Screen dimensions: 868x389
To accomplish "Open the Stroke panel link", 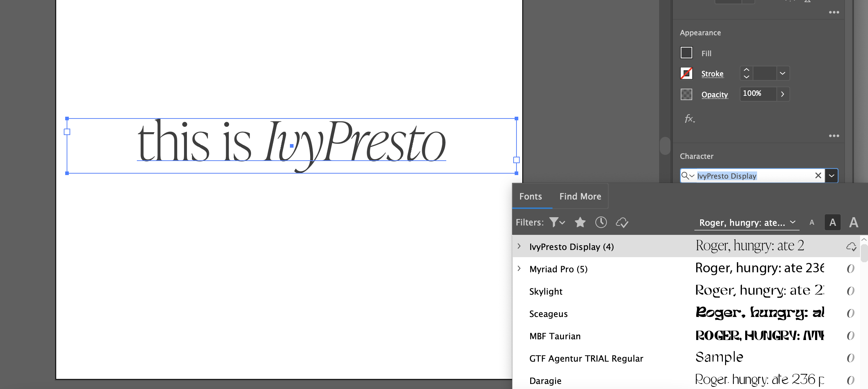I will 712,74.
